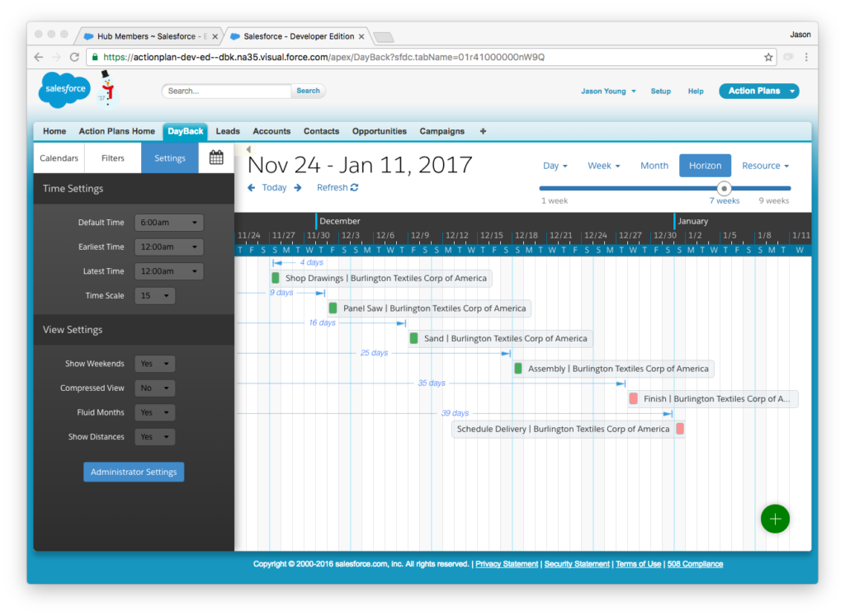The height and width of the screenshot is (616, 845).
Task: Select the Horizon view button
Action: (x=705, y=165)
